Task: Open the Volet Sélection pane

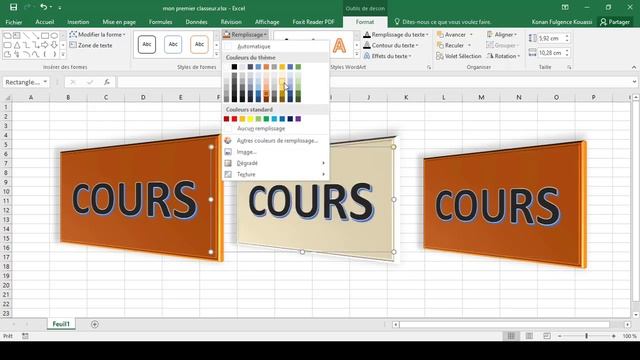Action: [x=459, y=56]
